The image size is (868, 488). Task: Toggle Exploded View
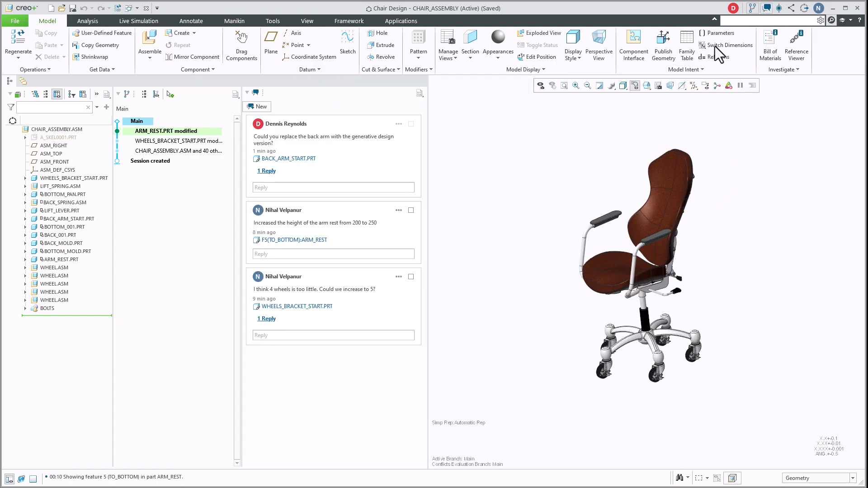[539, 33]
